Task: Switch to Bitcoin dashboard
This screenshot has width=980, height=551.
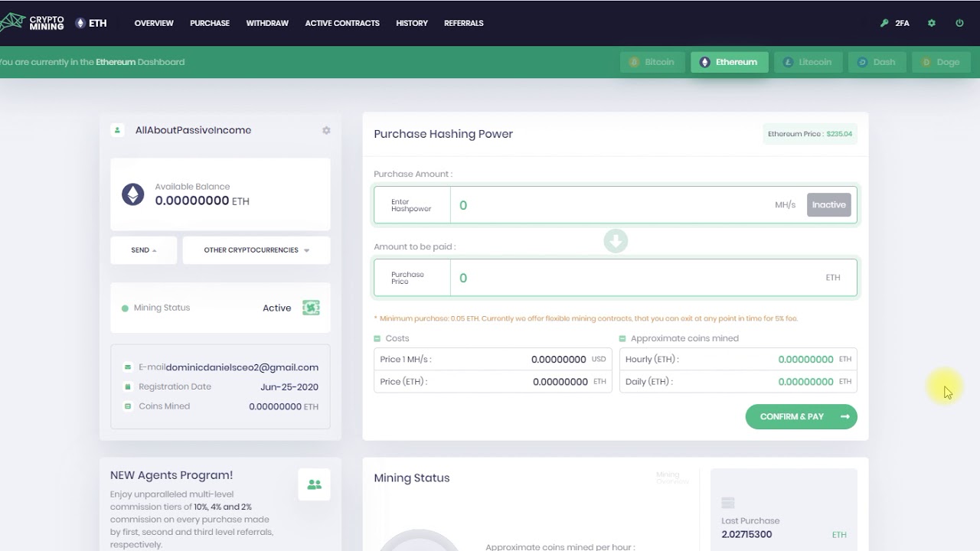Action: pyautogui.click(x=652, y=62)
